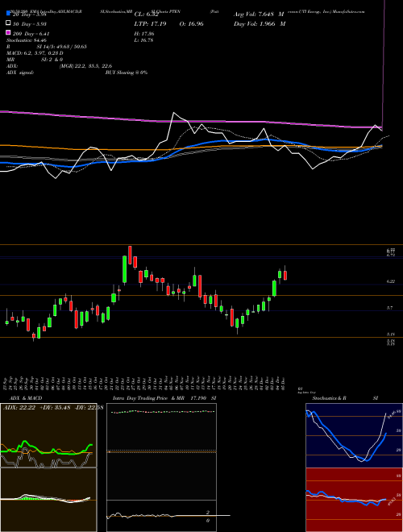Select the 'LTP: 17.19' value

point(151,23)
